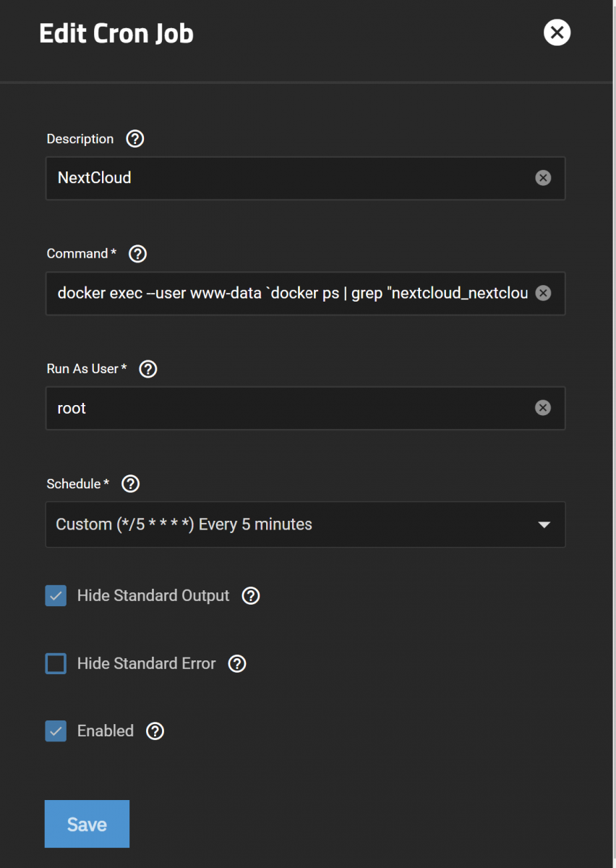This screenshot has height=868, width=616.
Task: Clear the docker exec command text
Action: 543,293
